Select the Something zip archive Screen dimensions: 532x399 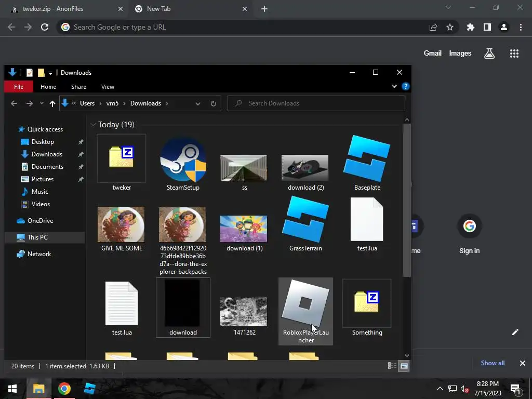[x=367, y=308]
